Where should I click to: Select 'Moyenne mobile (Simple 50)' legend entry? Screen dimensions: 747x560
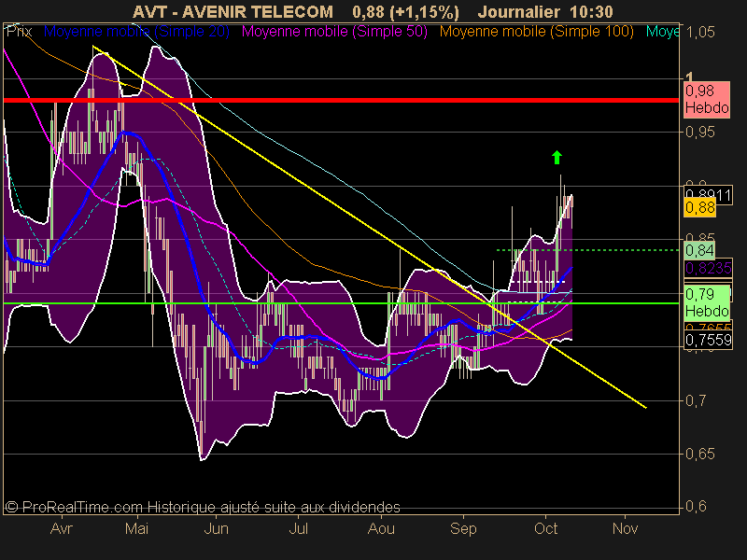click(x=334, y=32)
